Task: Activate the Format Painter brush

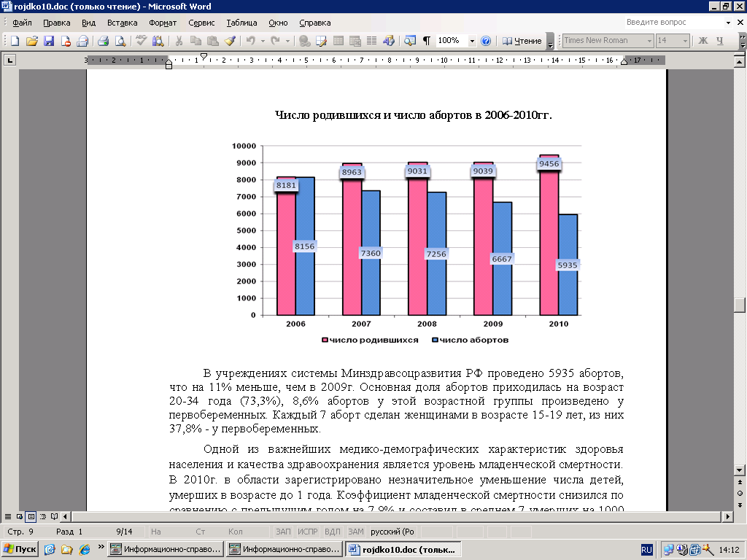Action: pyautogui.click(x=230, y=41)
